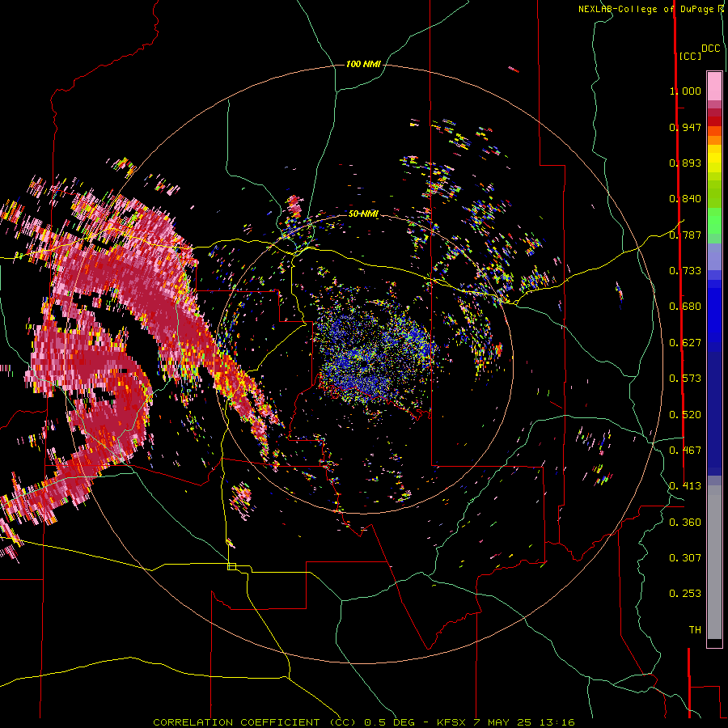Click the [CC] legend unit label
Viewport: 728px width, 728px height.
click(691, 56)
